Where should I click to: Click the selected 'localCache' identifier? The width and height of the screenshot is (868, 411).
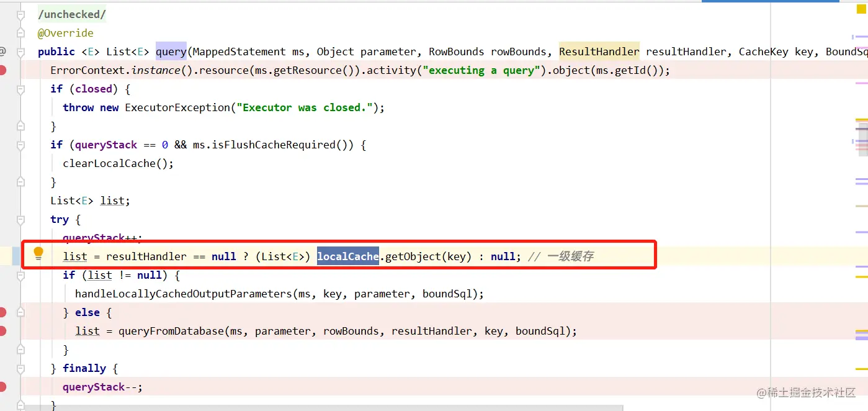(348, 256)
